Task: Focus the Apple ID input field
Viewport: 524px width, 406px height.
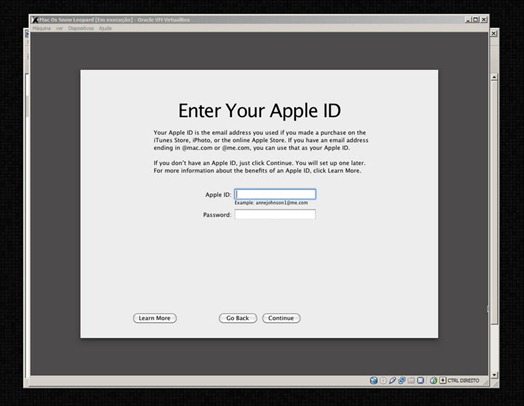Action: click(x=275, y=194)
